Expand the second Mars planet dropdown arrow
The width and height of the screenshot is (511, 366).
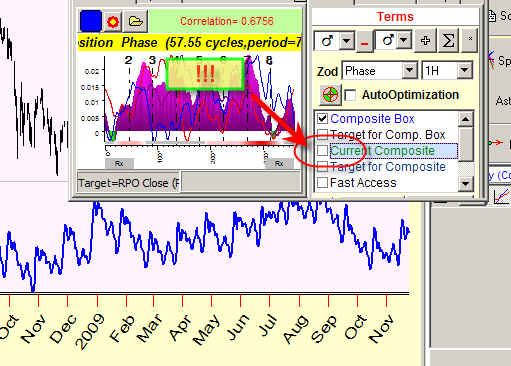tap(404, 41)
